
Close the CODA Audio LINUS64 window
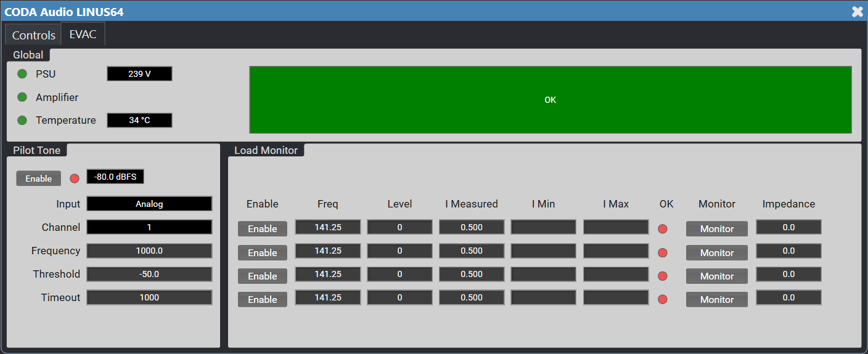[x=857, y=11]
